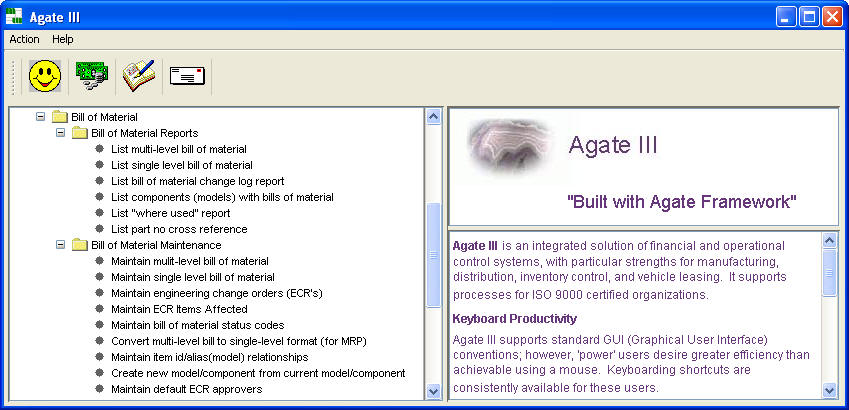Click the yellow smiley face toolbar icon
The width and height of the screenshot is (849, 410).
pyautogui.click(x=45, y=76)
